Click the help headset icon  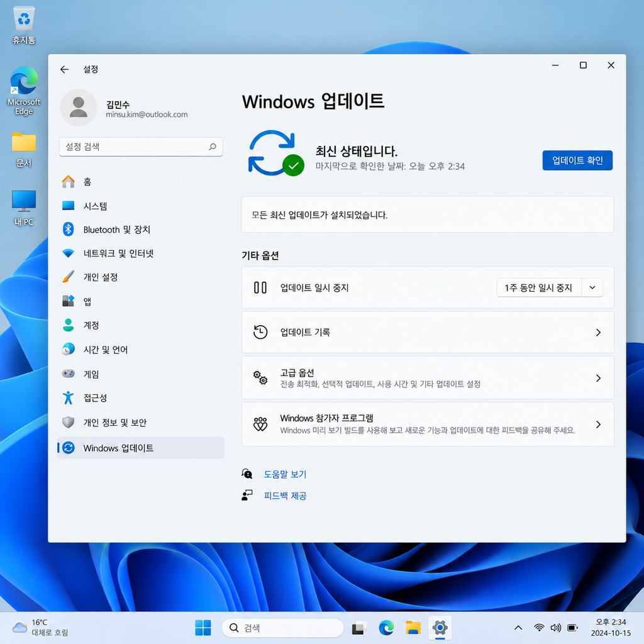click(247, 474)
